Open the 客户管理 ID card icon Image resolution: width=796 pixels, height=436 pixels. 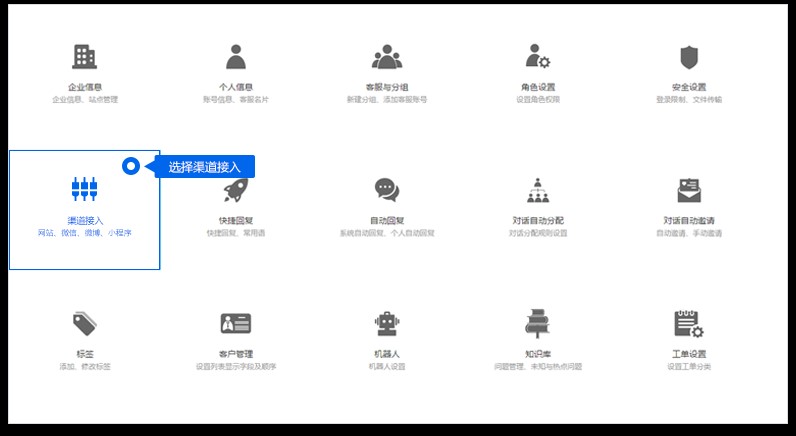point(236,323)
